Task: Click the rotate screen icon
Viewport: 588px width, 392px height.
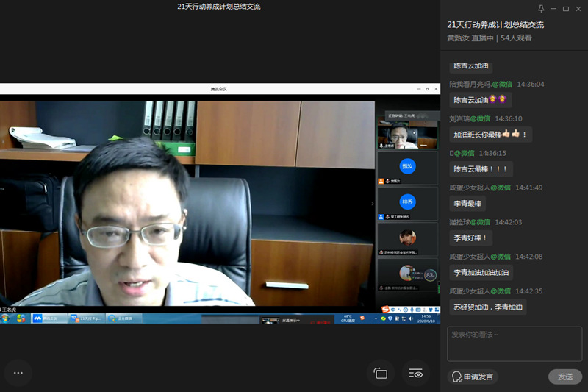Action: coord(381,373)
